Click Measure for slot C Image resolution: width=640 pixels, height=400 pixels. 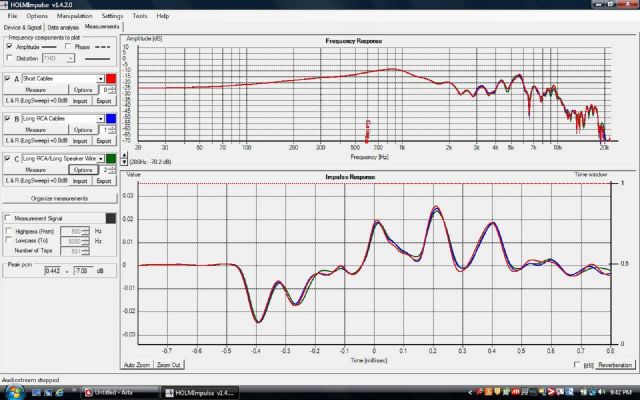tap(36, 170)
